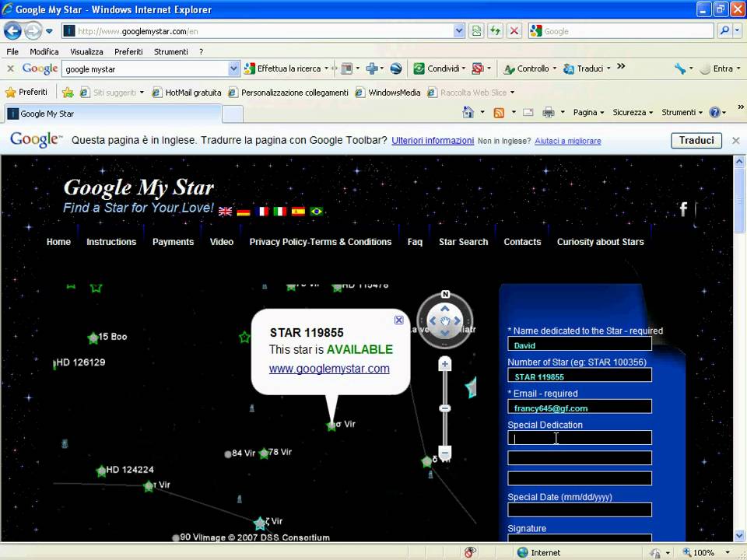Open the Star Search page
Image resolution: width=747 pixels, height=560 pixels.
(464, 242)
